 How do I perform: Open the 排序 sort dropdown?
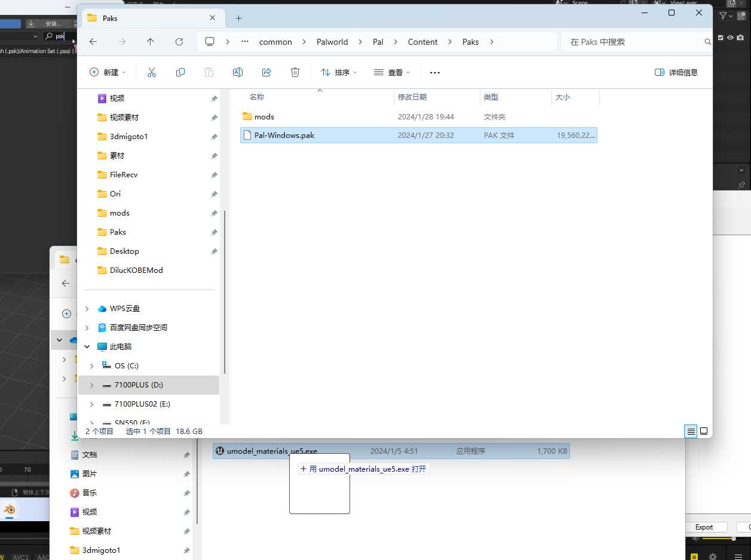pyautogui.click(x=339, y=72)
